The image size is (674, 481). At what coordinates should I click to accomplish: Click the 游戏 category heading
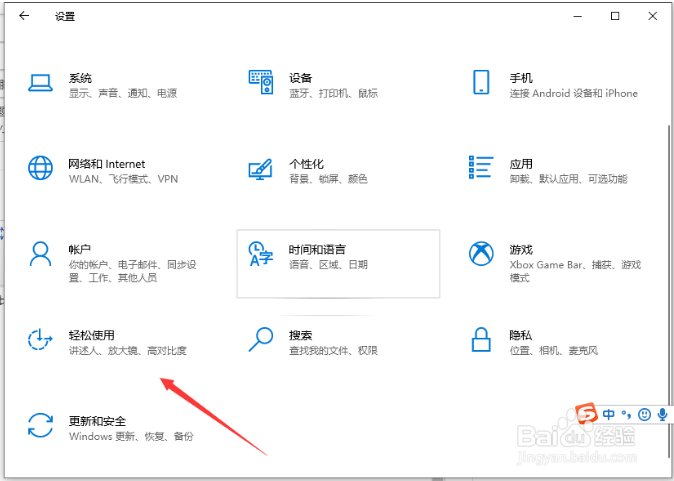point(521,249)
